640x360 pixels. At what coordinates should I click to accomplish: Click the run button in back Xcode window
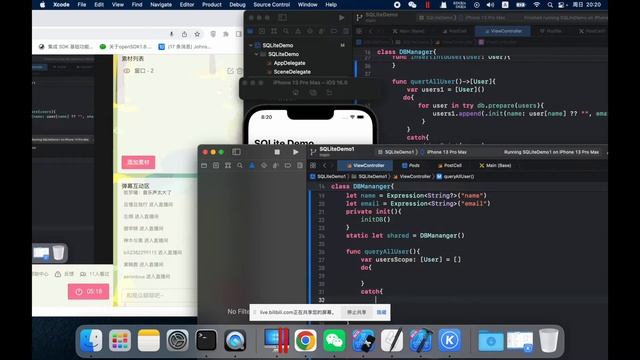click(x=341, y=18)
